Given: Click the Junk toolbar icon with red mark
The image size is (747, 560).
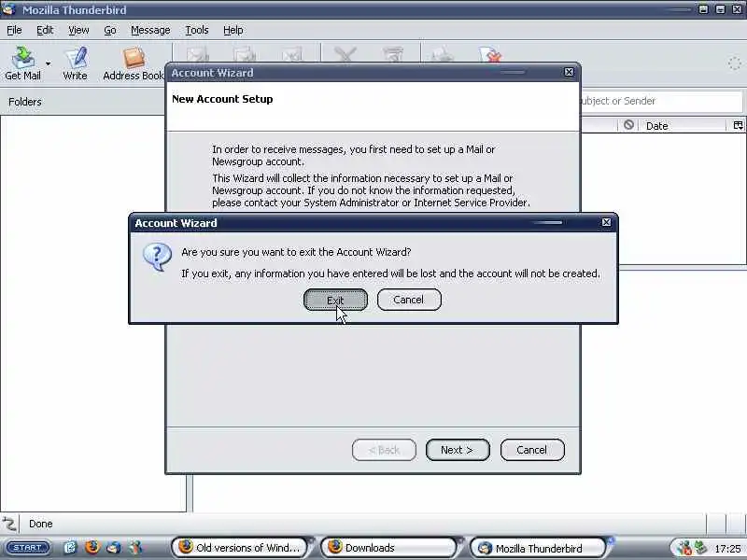Looking at the screenshot, I should (x=491, y=54).
